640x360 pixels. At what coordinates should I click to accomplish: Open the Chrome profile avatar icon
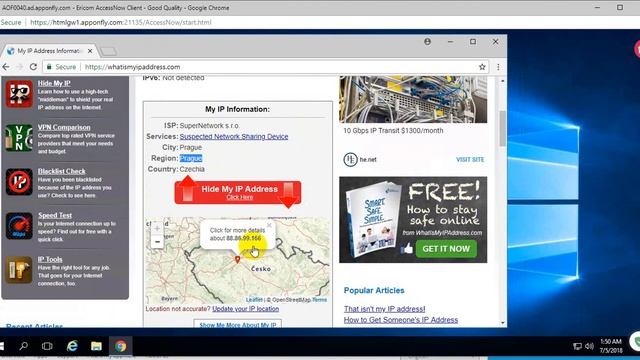click(427, 42)
